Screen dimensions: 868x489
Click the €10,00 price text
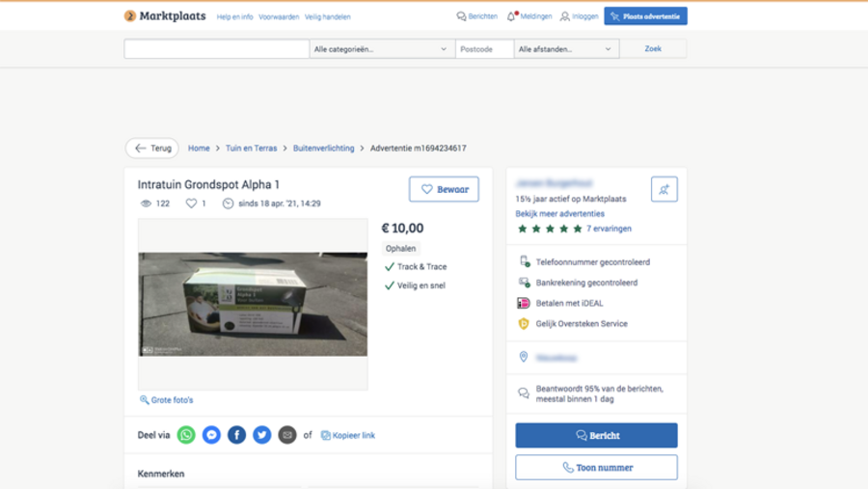tap(402, 229)
